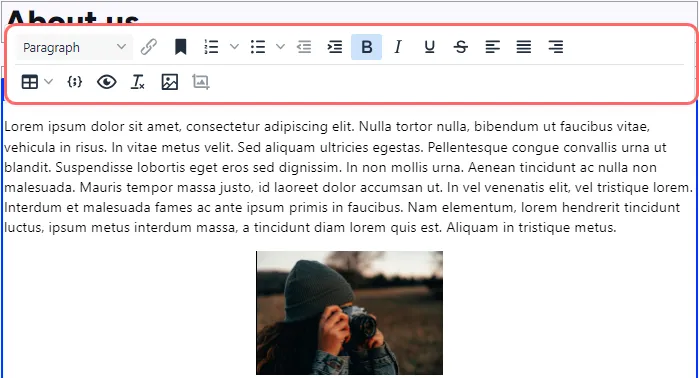Toggle Bold formatting off

point(366,47)
